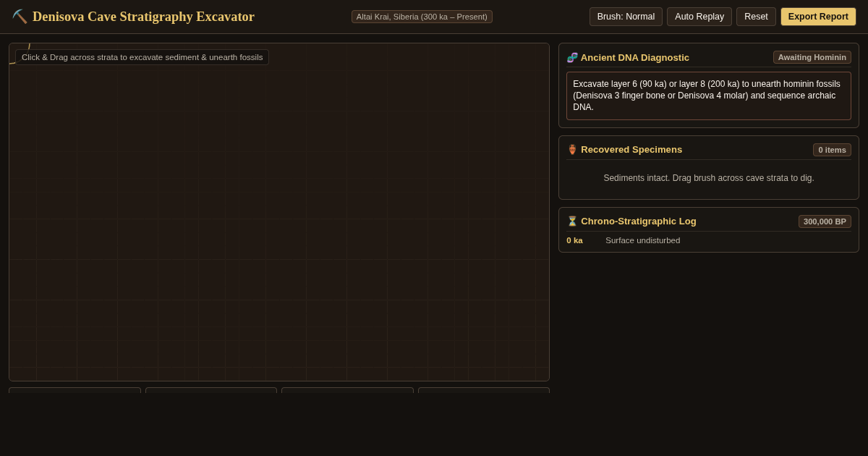Click the pickaxe icon in title
The width and height of the screenshot is (868, 456).
point(20,17)
